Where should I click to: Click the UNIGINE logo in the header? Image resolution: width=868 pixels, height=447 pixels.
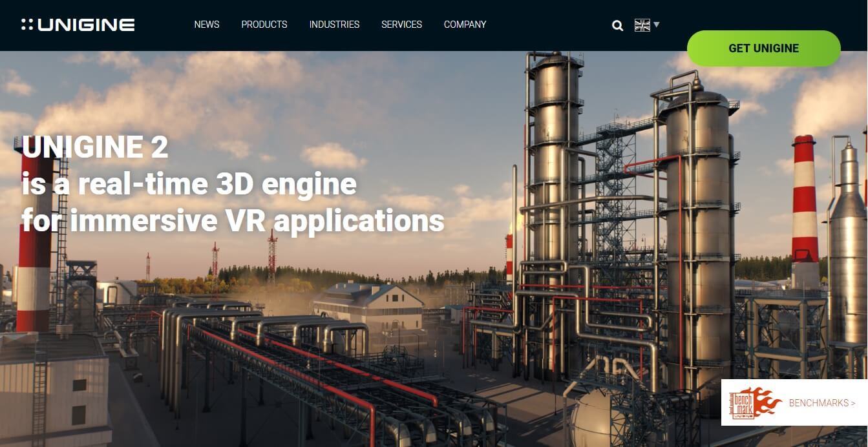(78, 25)
